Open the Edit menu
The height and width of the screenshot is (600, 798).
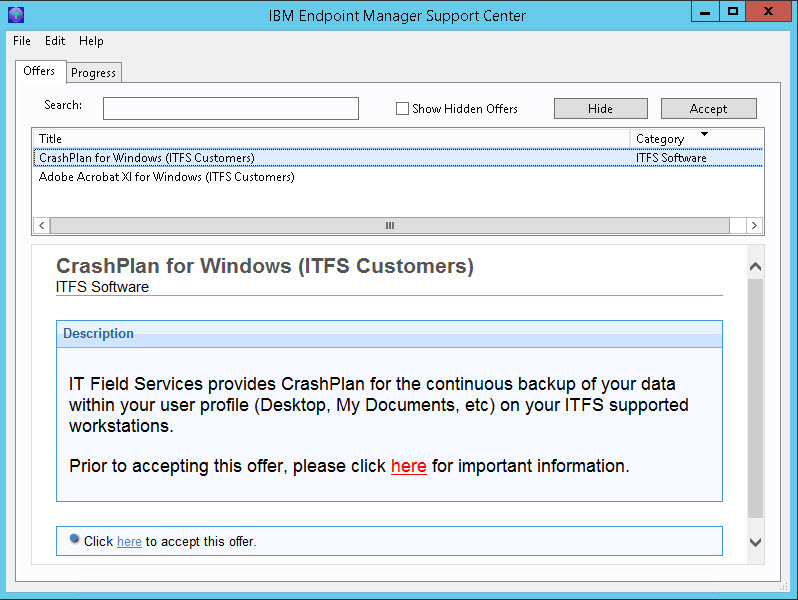tap(55, 41)
